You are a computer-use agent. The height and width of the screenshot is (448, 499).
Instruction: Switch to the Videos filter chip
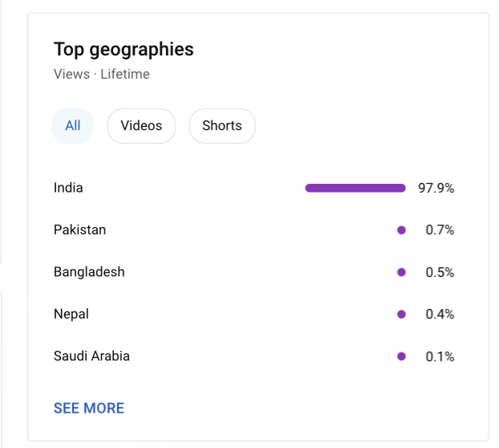click(141, 126)
